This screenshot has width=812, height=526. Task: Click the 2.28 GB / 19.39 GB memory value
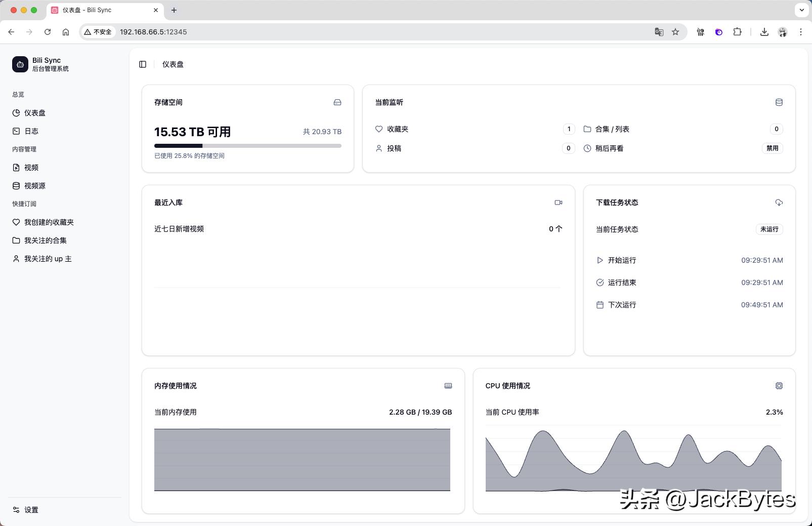pyautogui.click(x=420, y=412)
